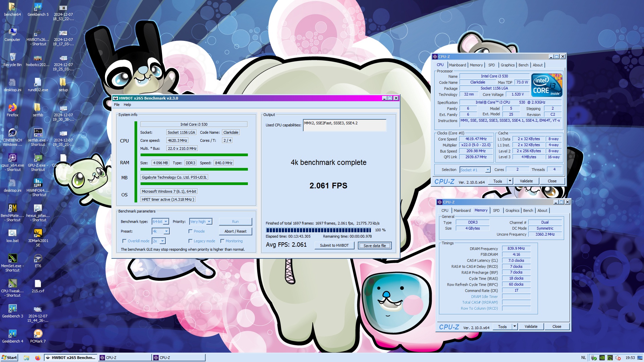Open the setup folder desktop icon

pos(63,85)
